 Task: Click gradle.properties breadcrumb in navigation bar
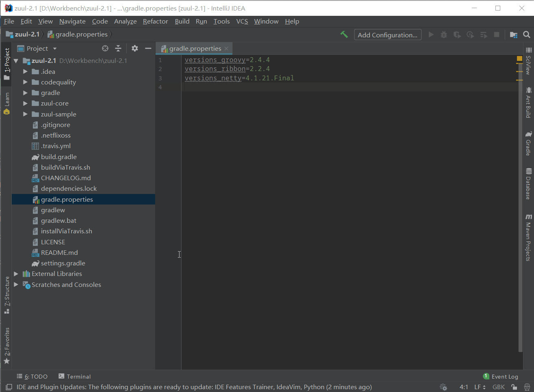78,34
